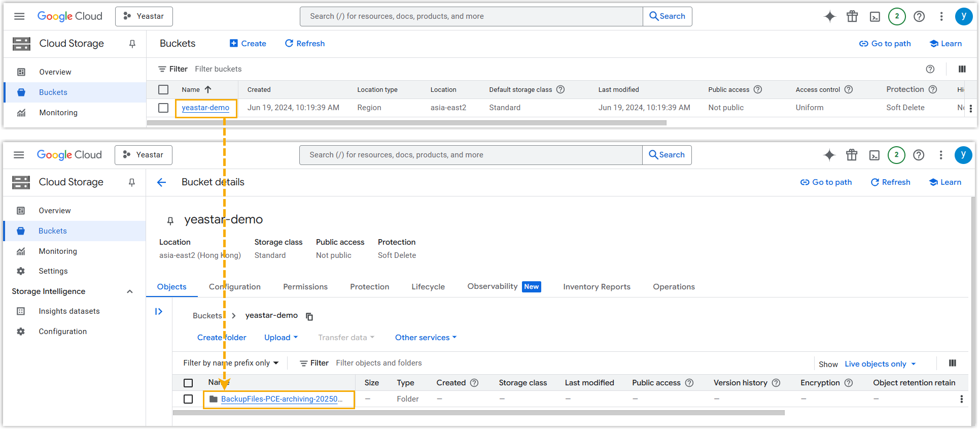Open column display options for objects table
Image resolution: width=980 pixels, height=429 pixels.
click(x=952, y=363)
